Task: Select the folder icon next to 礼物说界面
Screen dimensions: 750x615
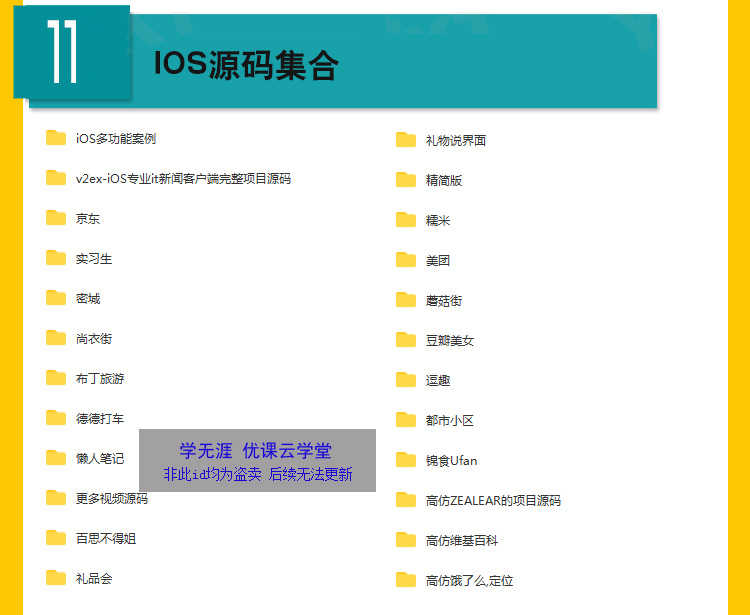Action: [x=406, y=140]
